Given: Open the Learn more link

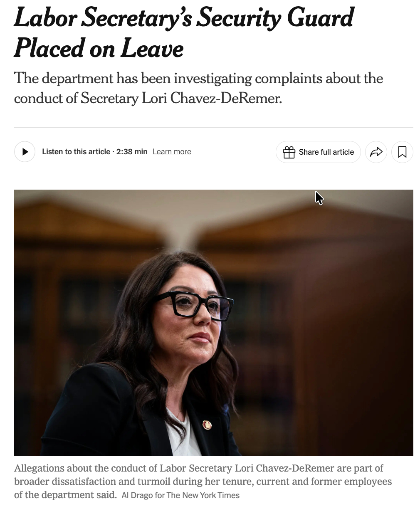Looking at the screenshot, I should click(x=172, y=152).
